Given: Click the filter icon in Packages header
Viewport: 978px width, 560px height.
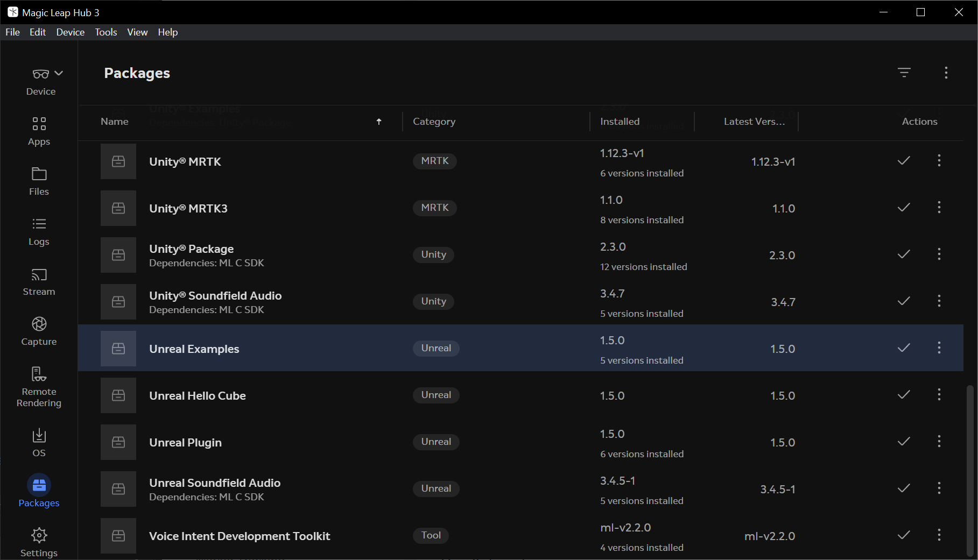Looking at the screenshot, I should (x=904, y=73).
